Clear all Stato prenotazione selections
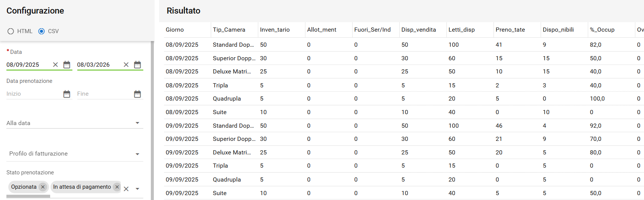 126,189
